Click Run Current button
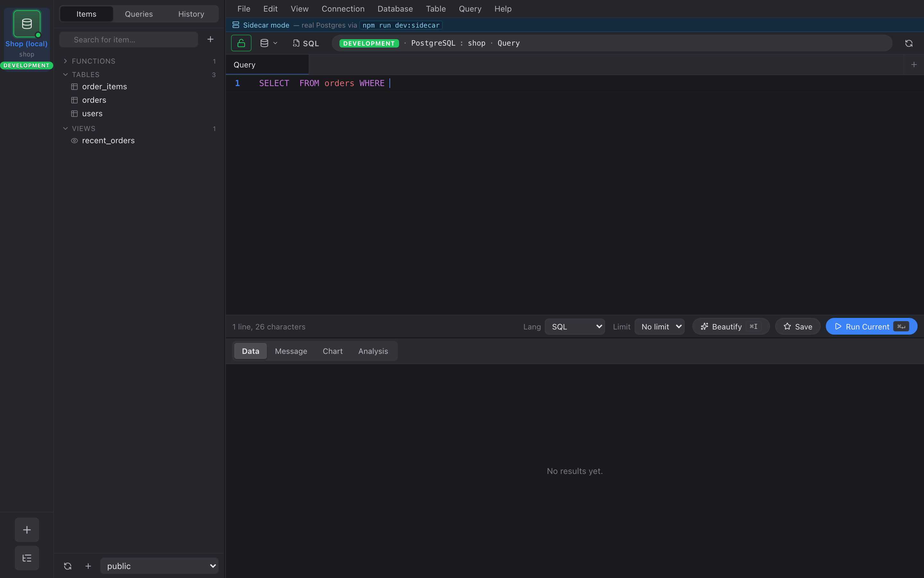 point(871,327)
